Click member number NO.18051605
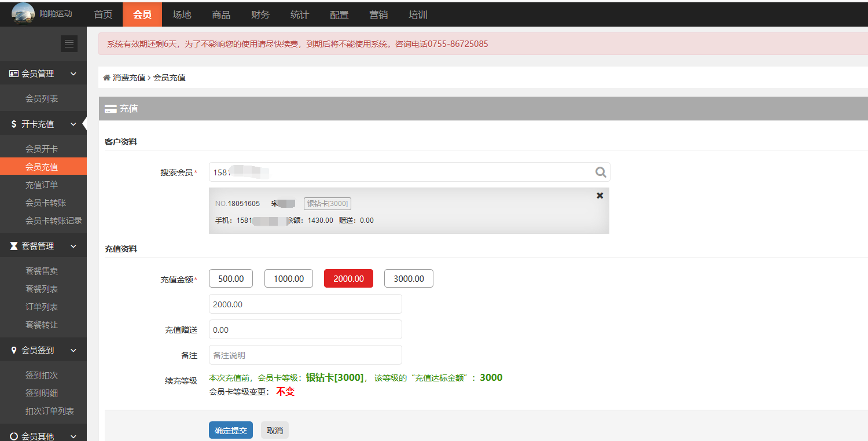Viewport: 868px width, 441px height. click(x=237, y=204)
